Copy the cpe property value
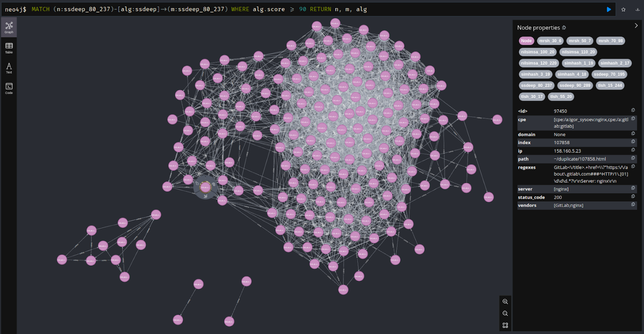 633,119
